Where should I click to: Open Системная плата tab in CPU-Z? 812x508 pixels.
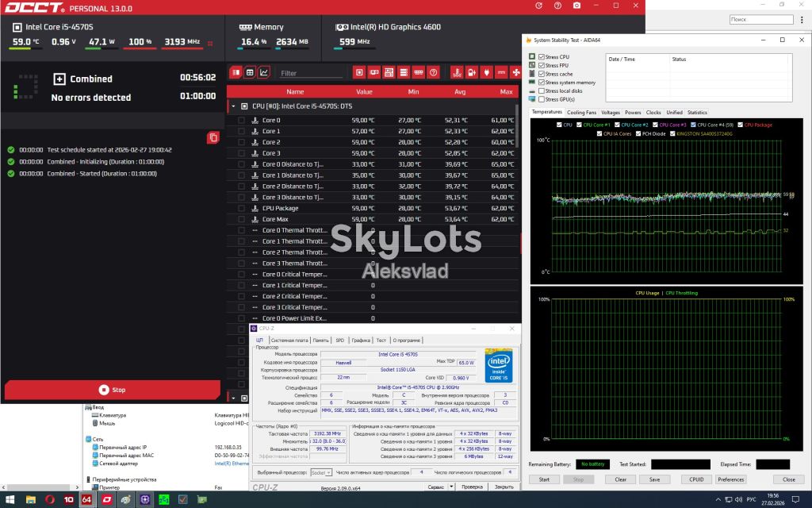click(289, 341)
